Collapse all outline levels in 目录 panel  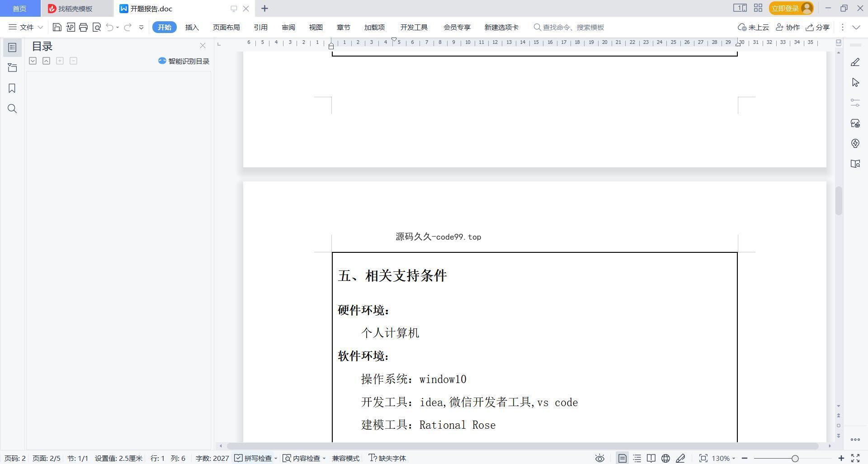(46, 61)
